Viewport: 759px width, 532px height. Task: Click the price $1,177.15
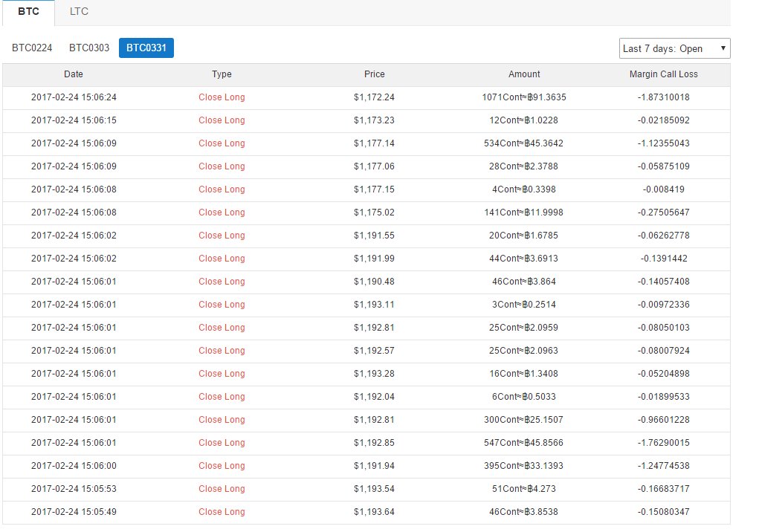pyautogui.click(x=374, y=189)
